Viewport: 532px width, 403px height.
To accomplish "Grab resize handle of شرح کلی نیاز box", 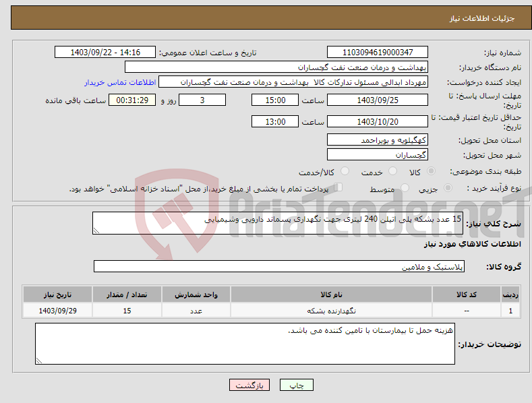I will (96, 230).
